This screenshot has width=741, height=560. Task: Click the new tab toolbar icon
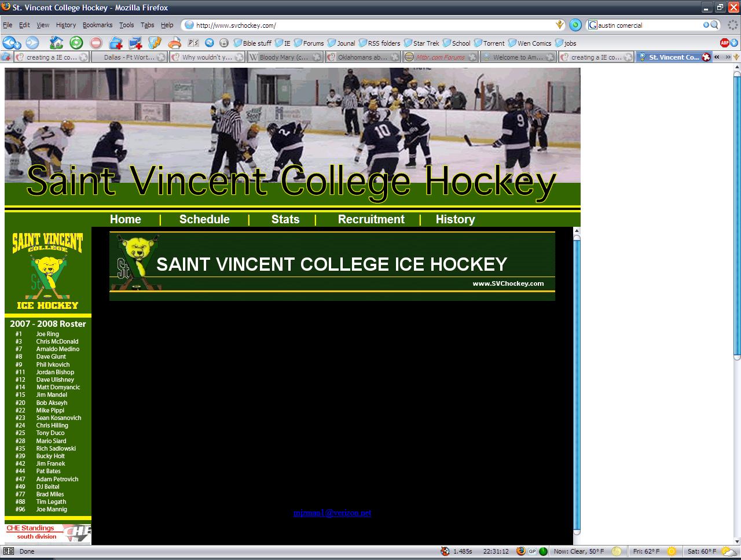(116, 42)
